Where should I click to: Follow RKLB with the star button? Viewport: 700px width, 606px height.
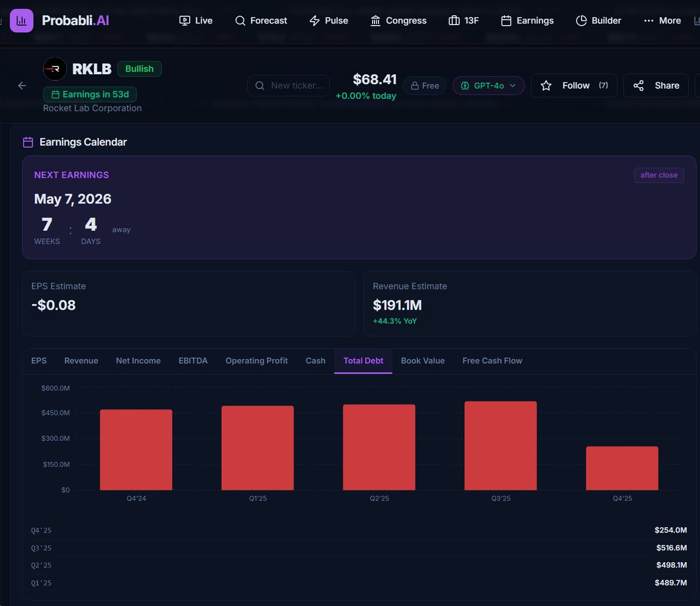pos(574,86)
